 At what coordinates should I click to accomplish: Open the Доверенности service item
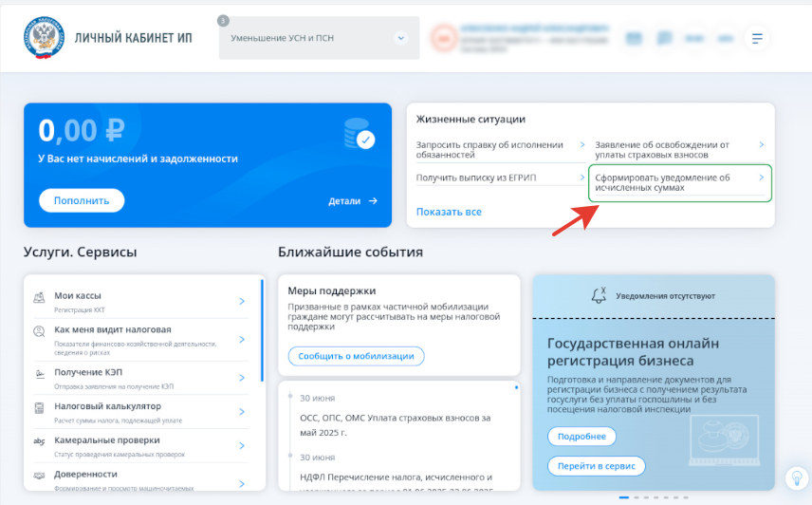pos(140,478)
